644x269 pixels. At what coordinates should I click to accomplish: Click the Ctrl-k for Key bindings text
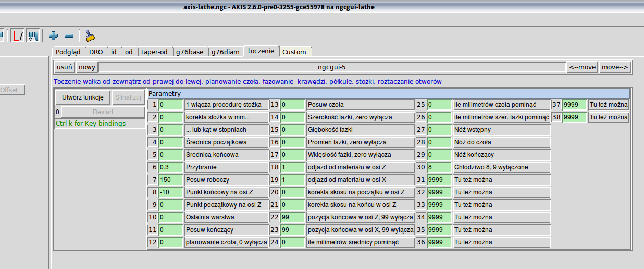(x=90, y=124)
